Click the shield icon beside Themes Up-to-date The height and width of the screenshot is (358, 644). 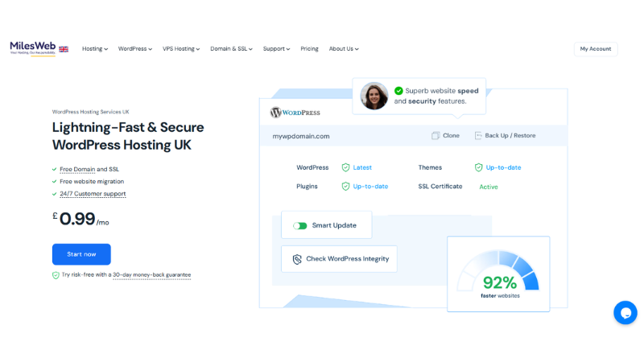tap(478, 167)
